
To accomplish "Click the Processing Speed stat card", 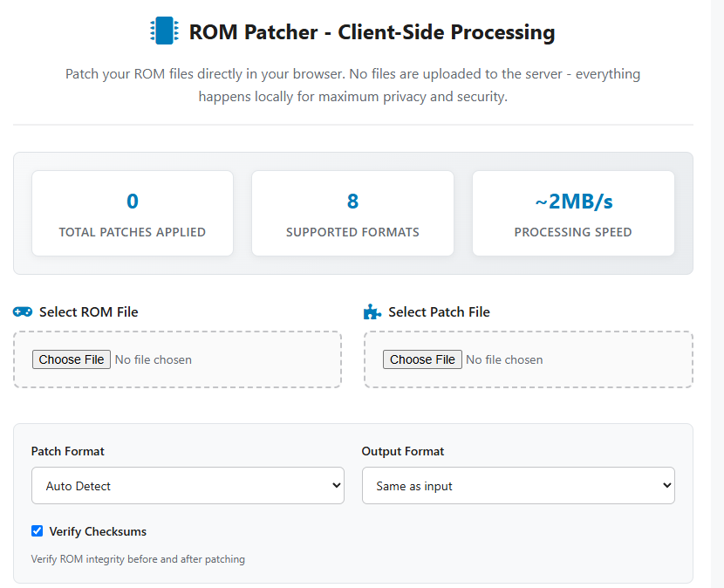I will [573, 214].
